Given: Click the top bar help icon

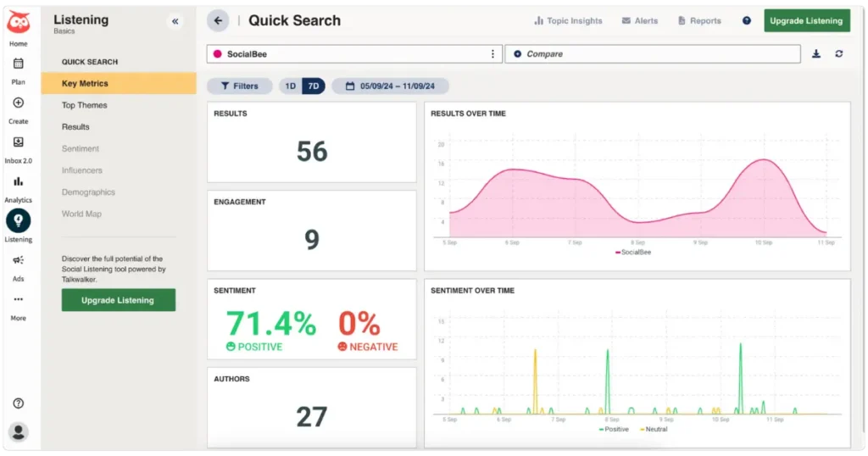Looking at the screenshot, I should pyautogui.click(x=747, y=21).
